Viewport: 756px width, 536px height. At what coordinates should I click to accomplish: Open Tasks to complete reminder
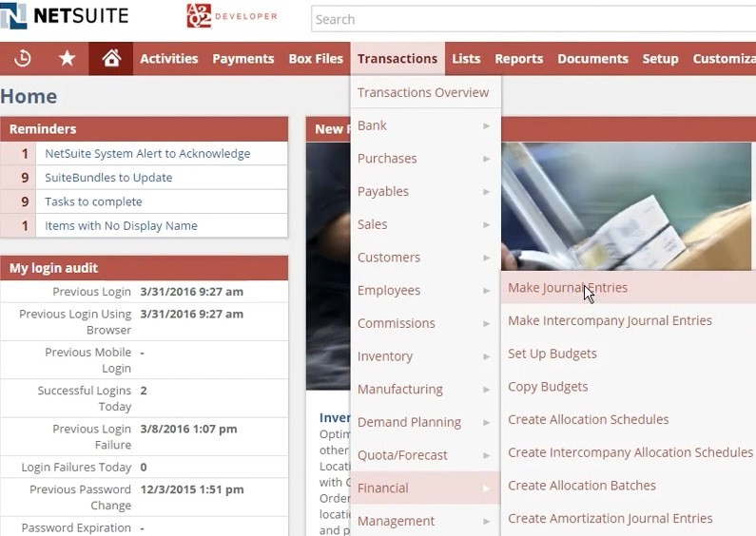click(93, 202)
